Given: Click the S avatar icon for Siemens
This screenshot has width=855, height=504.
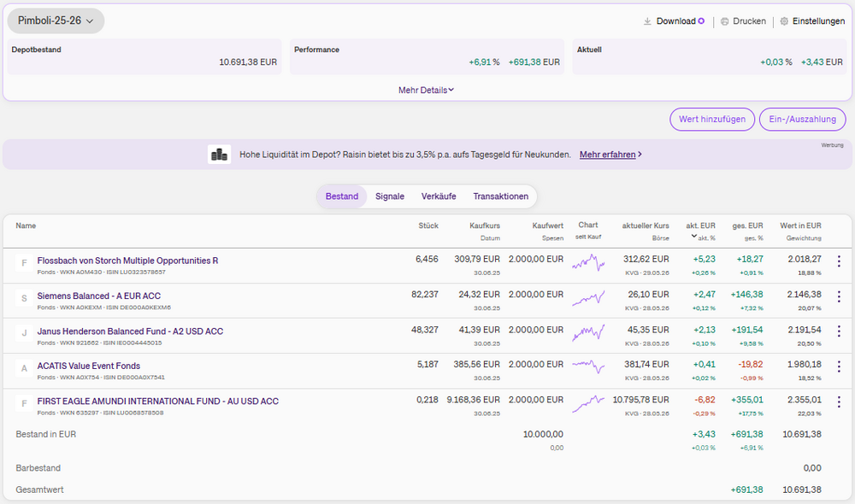Looking at the screenshot, I should [24, 298].
